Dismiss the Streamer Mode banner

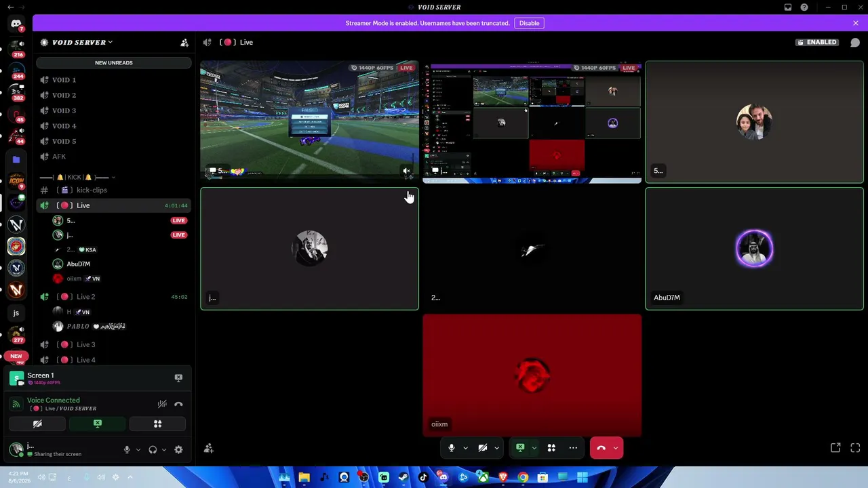click(856, 23)
